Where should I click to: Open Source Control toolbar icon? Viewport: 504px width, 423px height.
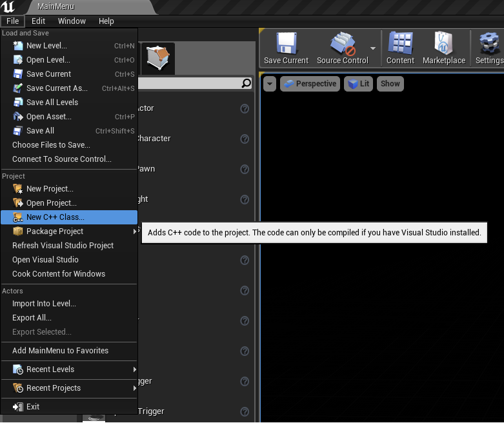pyautogui.click(x=343, y=43)
